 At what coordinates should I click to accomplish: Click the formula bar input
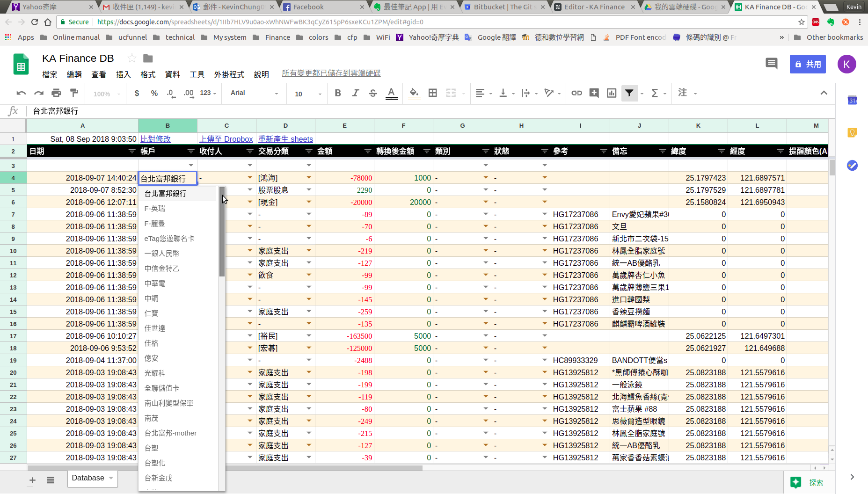pyautogui.click(x=430, y=111)
